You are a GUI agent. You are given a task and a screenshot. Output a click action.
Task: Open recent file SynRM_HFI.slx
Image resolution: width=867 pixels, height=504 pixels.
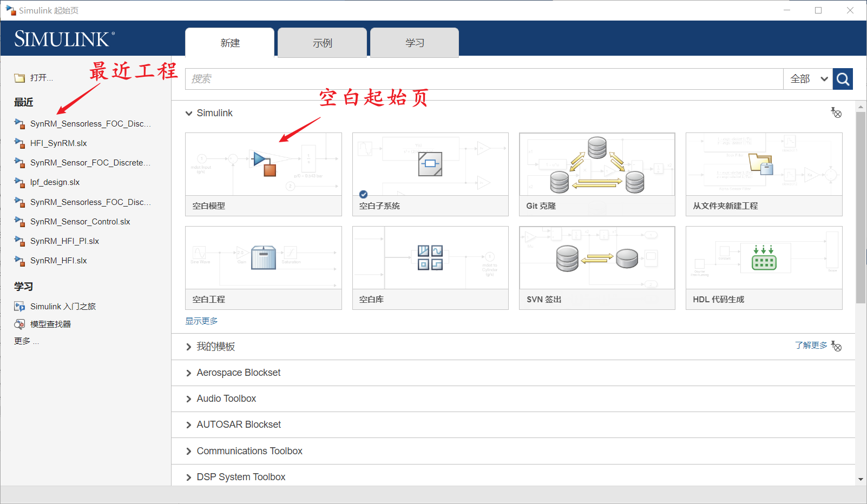tap(58, 261)
